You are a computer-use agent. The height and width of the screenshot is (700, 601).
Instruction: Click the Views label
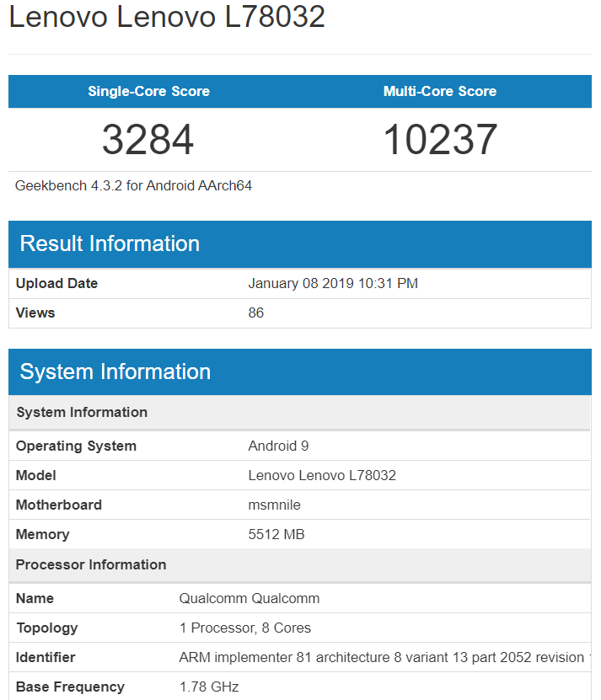click(x=35, y=313)
